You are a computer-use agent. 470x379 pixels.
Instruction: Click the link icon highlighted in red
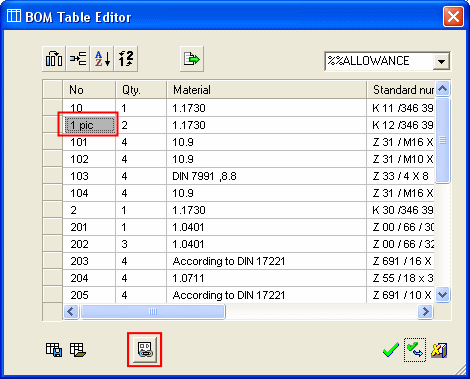[x=145, y=350]
